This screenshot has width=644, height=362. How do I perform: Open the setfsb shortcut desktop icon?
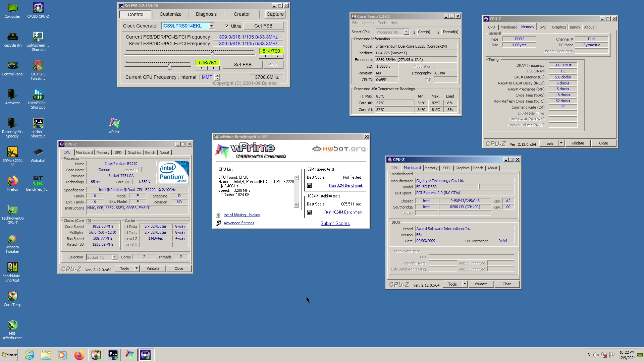[38, 128]
